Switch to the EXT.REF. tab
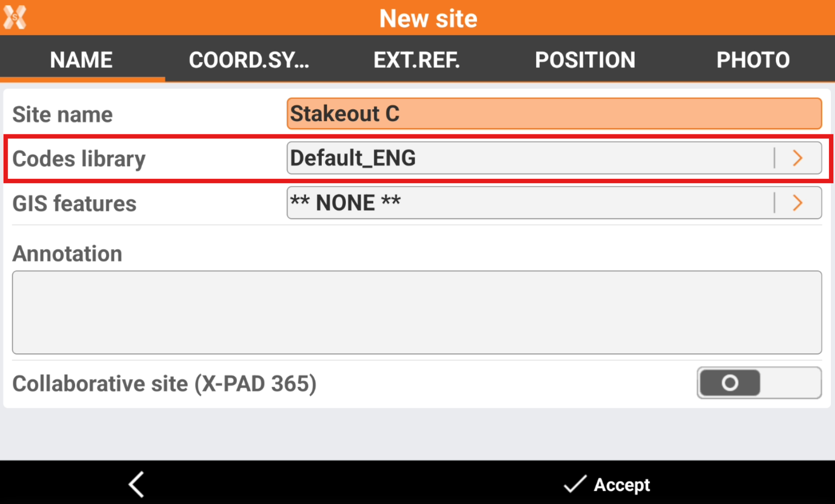 (x=416, y=60)
